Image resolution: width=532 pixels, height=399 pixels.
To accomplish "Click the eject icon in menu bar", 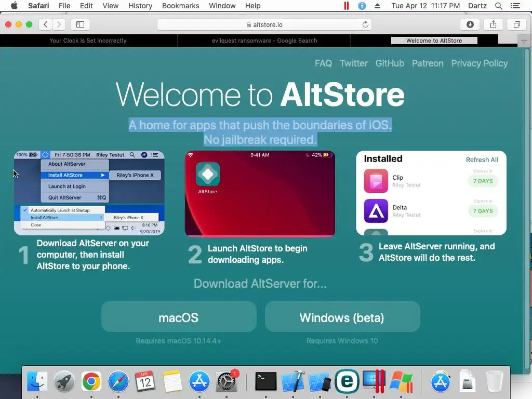I will pyautogui.click(x=377, y=6).
